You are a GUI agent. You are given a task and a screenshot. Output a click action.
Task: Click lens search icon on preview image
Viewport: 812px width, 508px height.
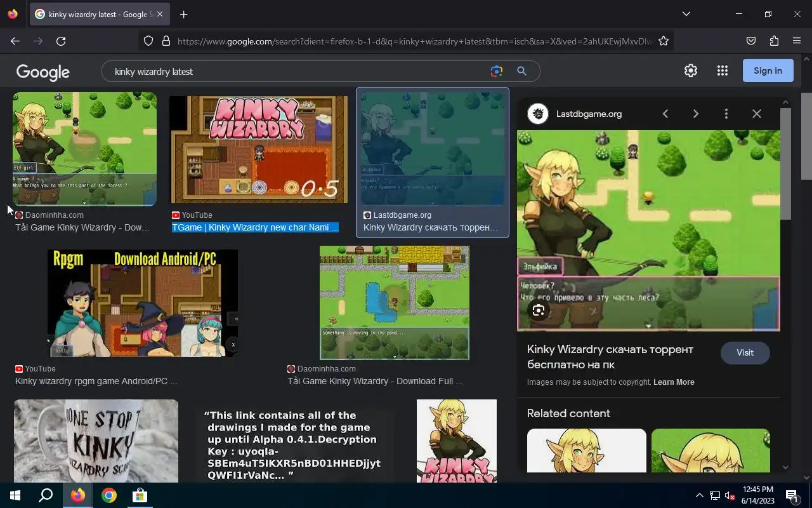click(539, 311)
